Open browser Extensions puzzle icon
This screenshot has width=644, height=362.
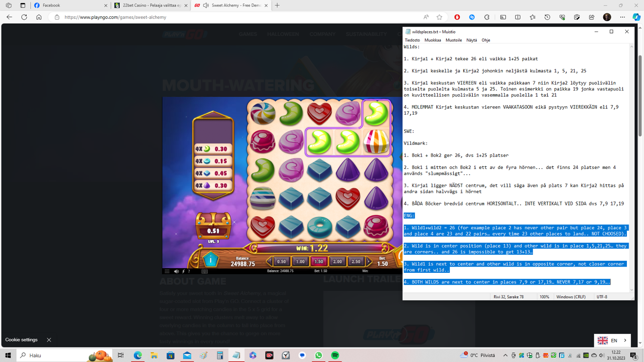tap(487, 17)
